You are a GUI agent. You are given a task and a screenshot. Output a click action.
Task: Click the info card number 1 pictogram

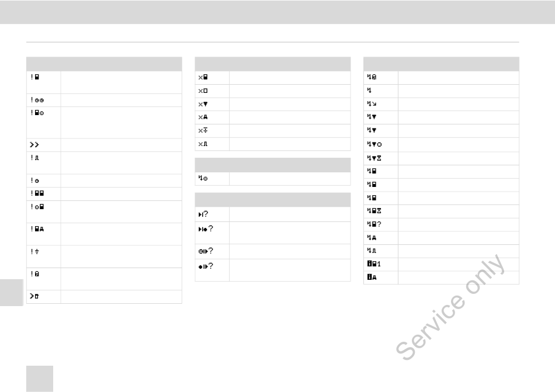373,264
